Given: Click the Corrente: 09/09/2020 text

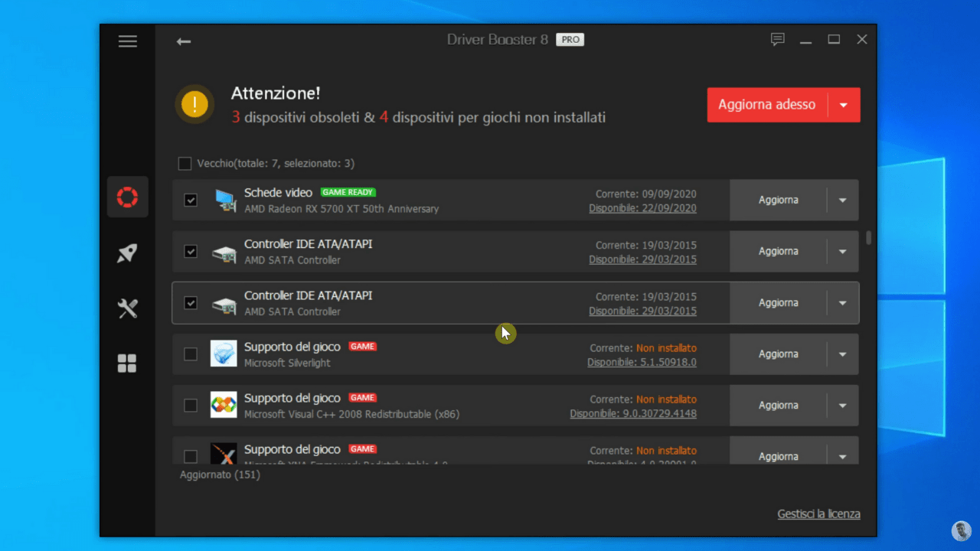Looking at the screenshot, I should (x=646, y=194).
